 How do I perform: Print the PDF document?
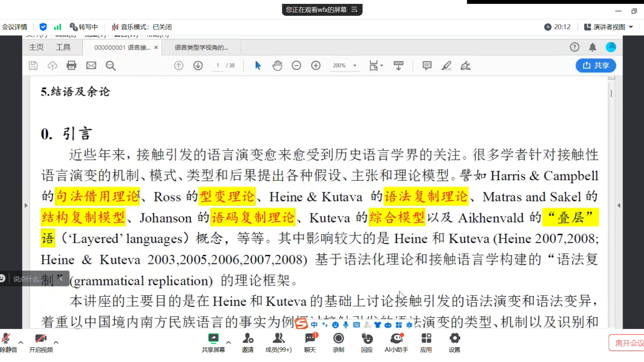pyautogui.click(x=71, y=65)
